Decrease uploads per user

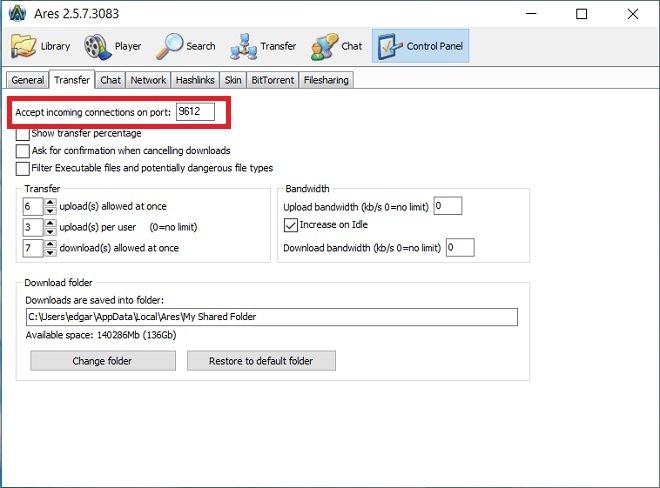(50, 232)
